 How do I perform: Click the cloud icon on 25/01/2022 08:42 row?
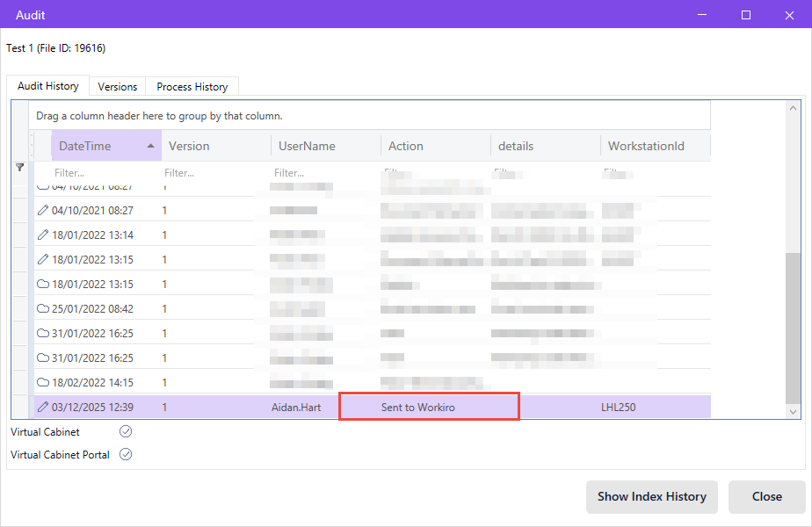coord(43,309)
